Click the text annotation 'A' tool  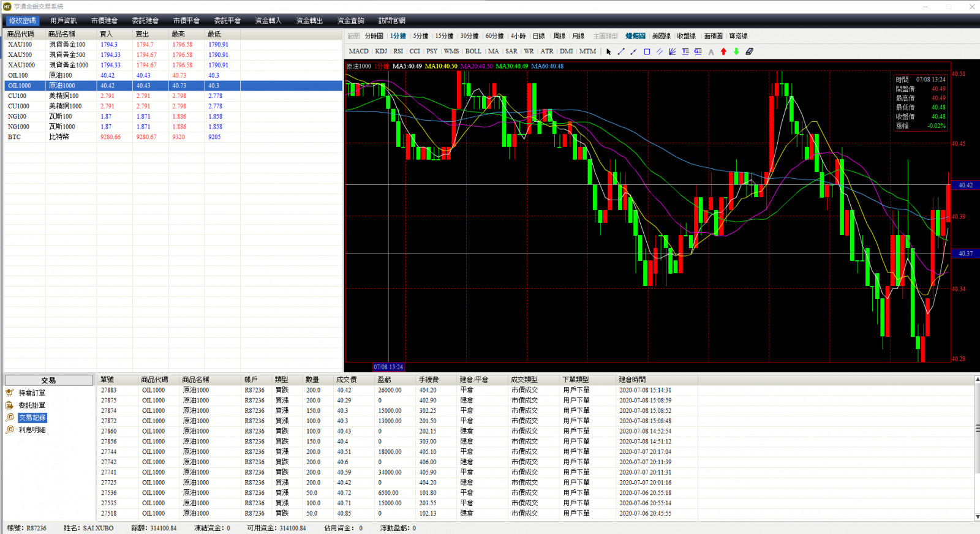tap(710, 52)
